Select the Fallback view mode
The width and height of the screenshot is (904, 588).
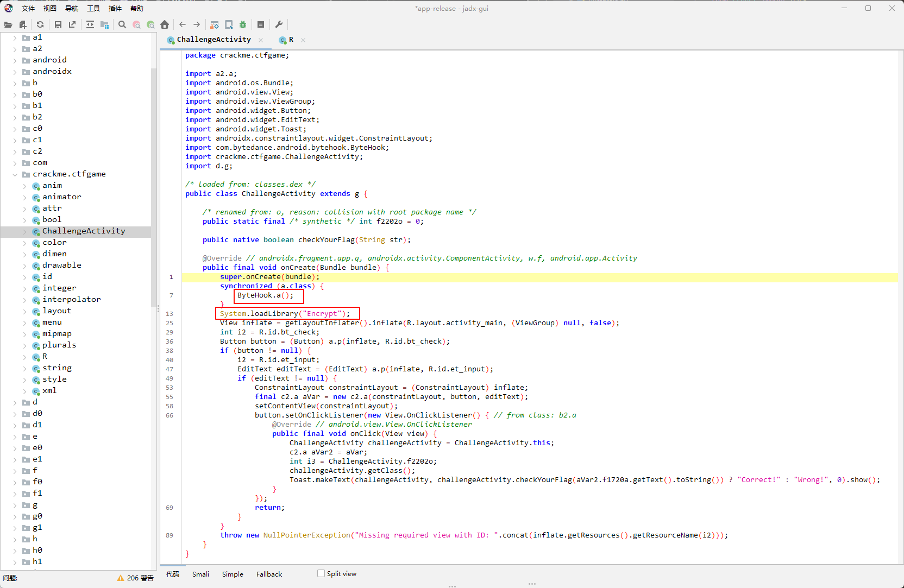[269, 574]
